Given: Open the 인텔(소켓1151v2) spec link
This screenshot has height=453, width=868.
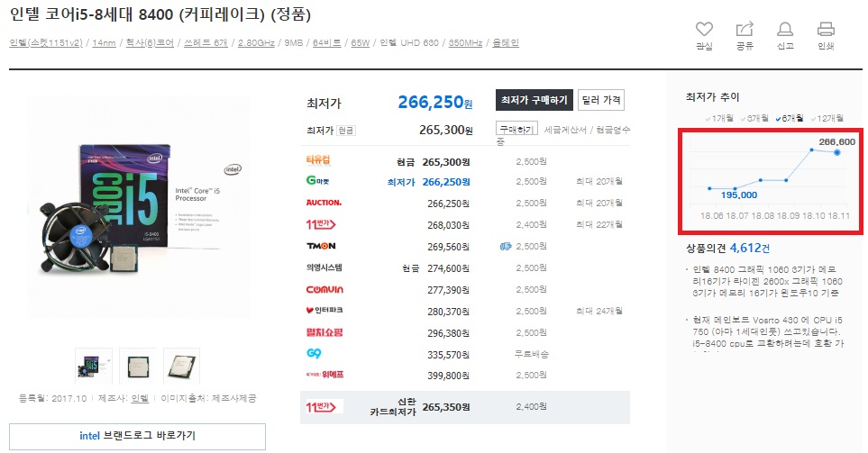Looking at the screenshot, I should pyautogui.click(x=46, y=42).
